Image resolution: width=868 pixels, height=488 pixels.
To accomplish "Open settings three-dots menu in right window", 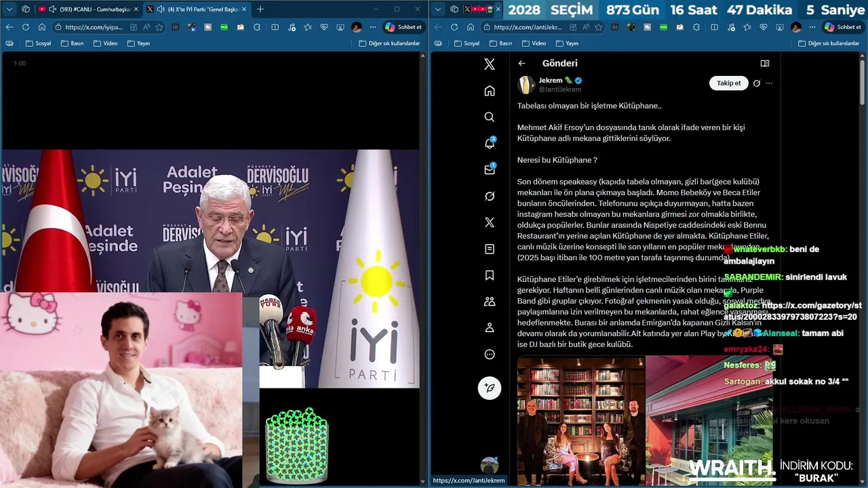I will [812, 27].
